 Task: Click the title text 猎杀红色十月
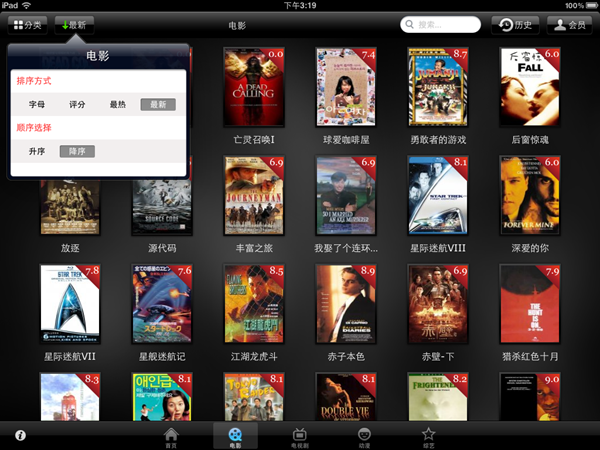(530, 357)
